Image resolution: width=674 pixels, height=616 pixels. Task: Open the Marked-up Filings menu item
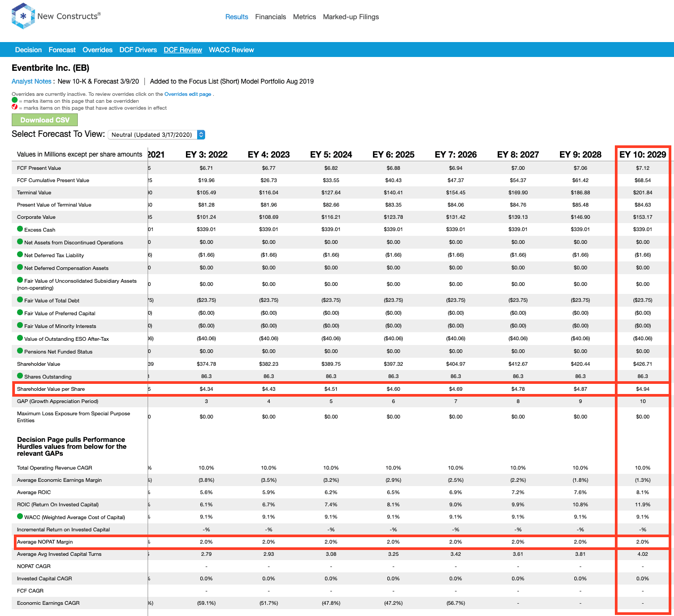(351, 17)
